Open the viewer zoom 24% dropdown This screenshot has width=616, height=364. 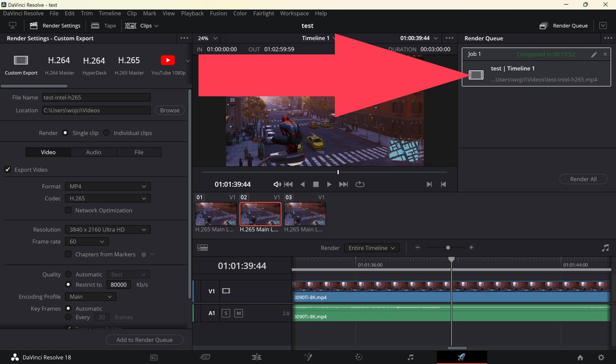click(207, 38)
